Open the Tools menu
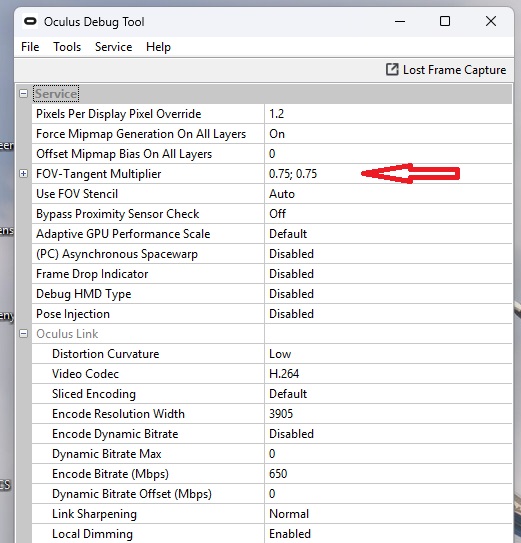This screenshot has height=543, width=521. (67, 47)
